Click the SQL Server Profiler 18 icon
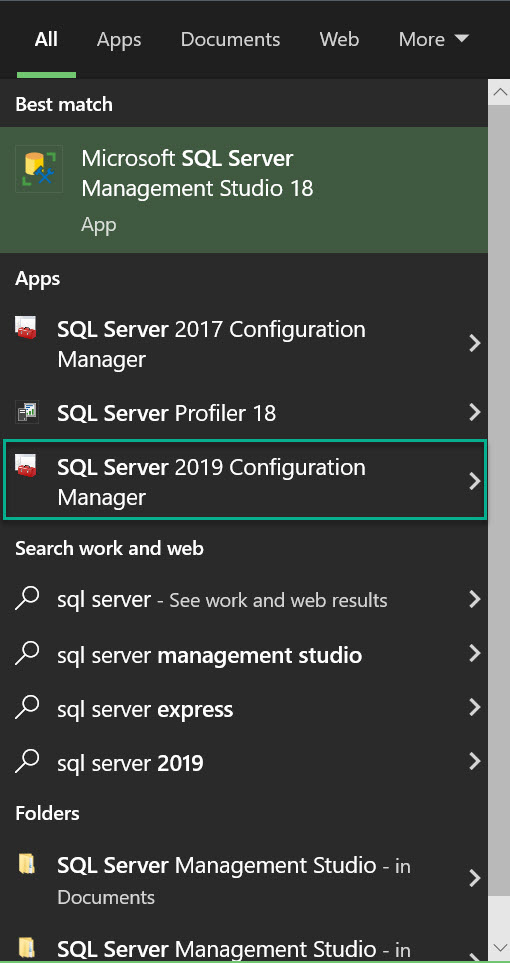 click(x=26, y=412)
